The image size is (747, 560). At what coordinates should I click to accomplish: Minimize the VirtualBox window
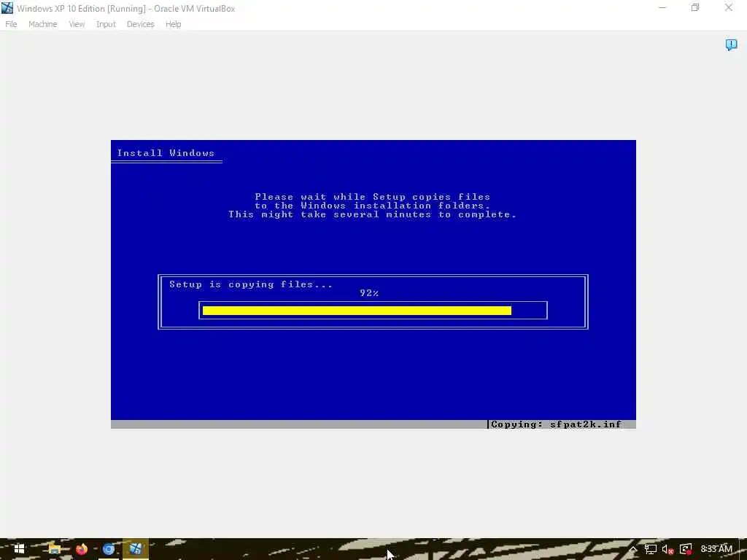662,7
